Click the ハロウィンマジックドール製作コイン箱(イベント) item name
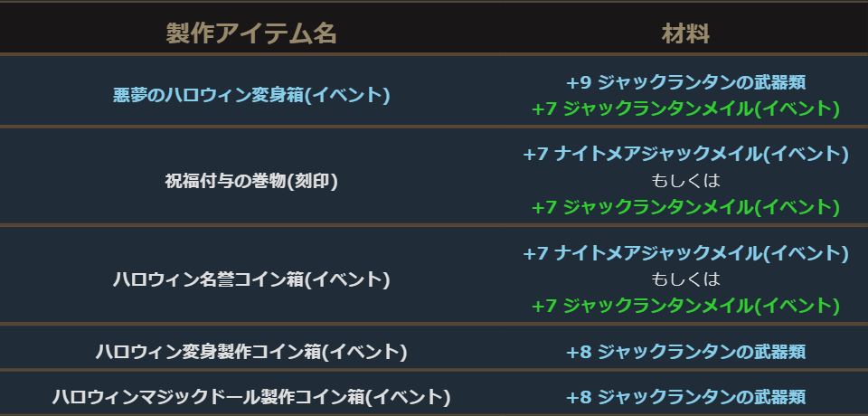This screenshot has height=416, width=868. tap(251, 396)
